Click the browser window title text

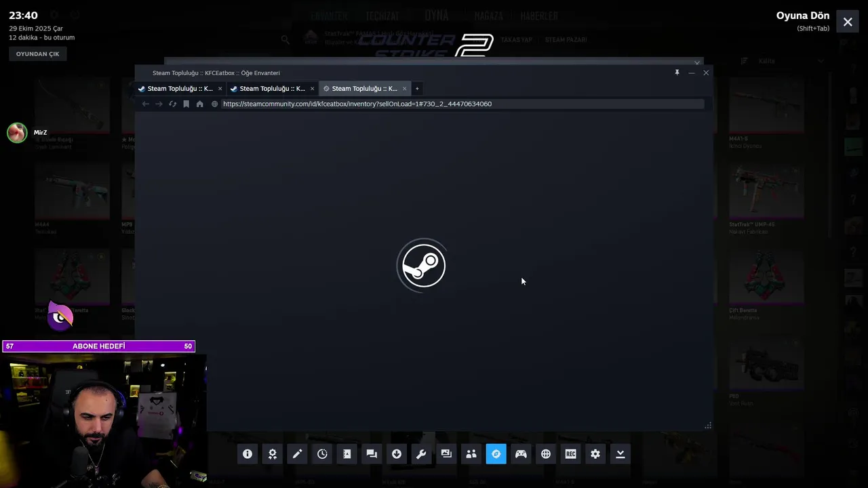click(x=216, y=73)
